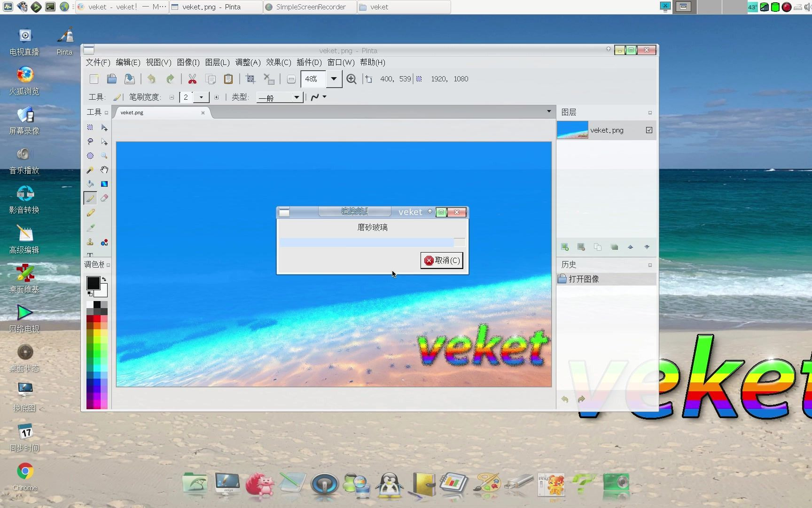The width and height of the screenshot is (812, 508).
Task: Expand the brush width dropdown
Action: coord(201,97)
